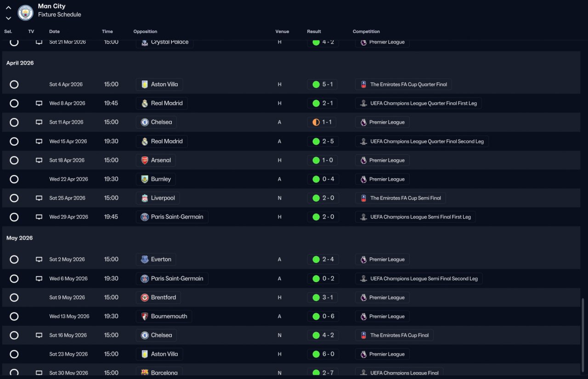
Task: Click the Arsenal club badge
Action: [145, 160]
